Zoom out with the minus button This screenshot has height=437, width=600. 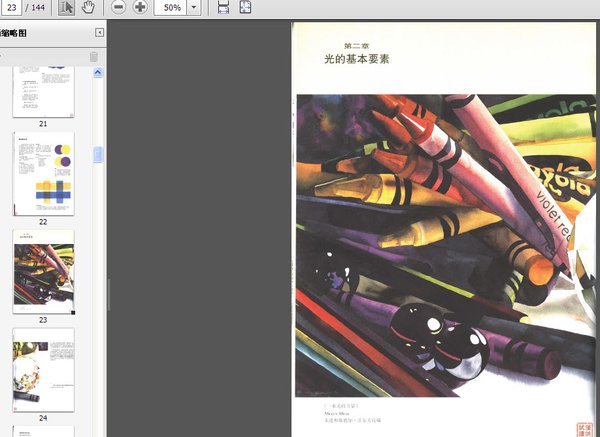click(x=119, y=7)
